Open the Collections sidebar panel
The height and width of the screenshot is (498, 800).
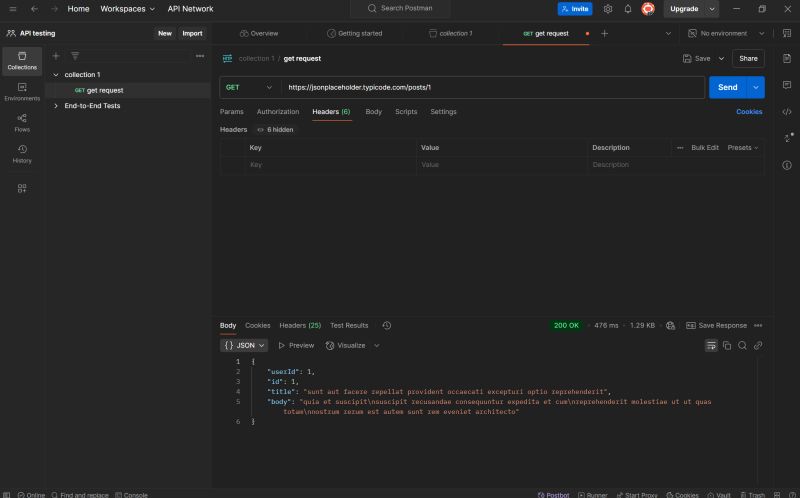pos(22,61)
